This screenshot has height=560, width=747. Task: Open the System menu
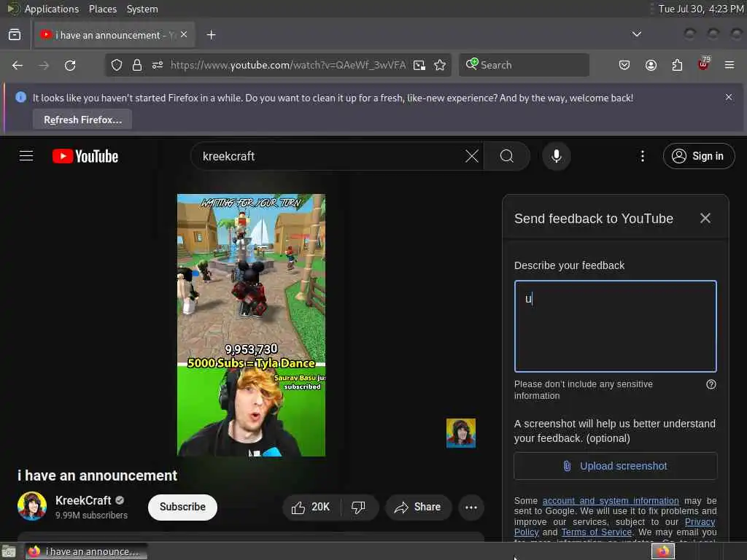142,9
